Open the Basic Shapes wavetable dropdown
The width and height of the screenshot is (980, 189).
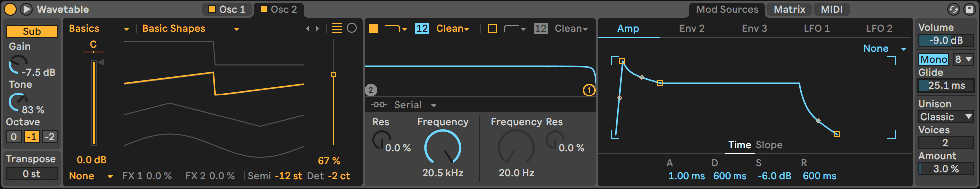click(191, 29)
